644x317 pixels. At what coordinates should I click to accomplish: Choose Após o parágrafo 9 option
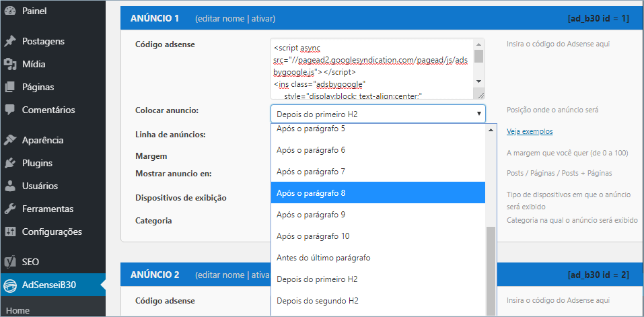coord(378,215)
